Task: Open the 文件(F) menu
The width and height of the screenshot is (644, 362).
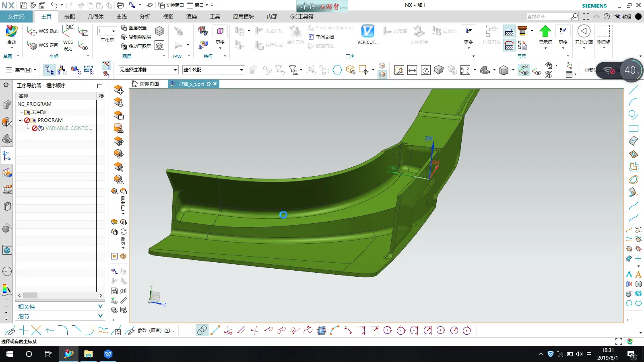Action: 16,16
